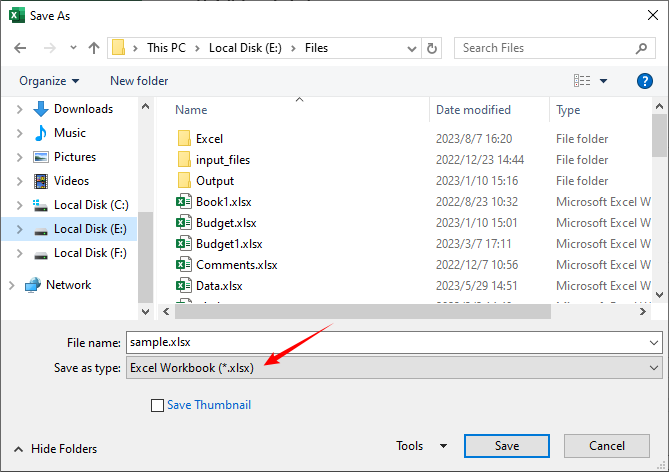Select the Comments.xlsx file icon

click(x=183, y=265)
